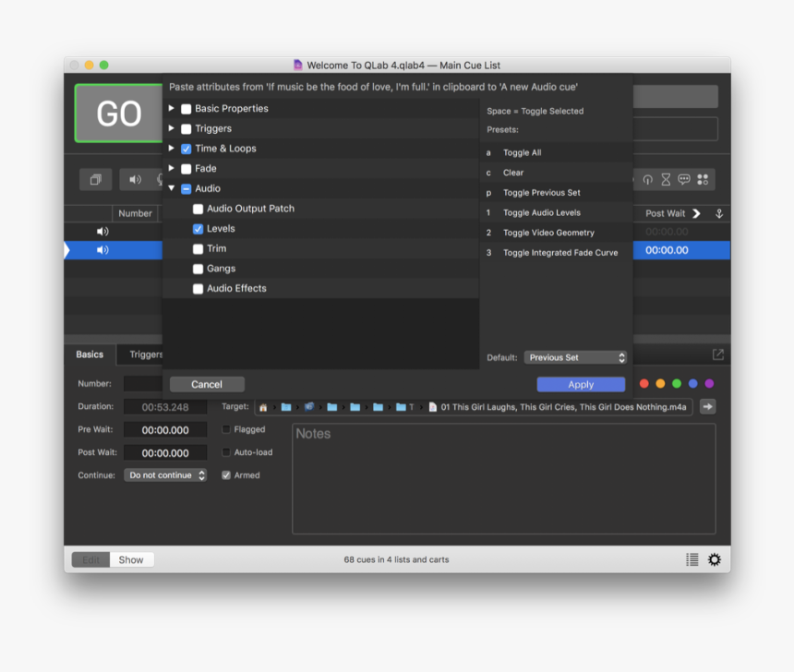Check the Basic Properties checkbox
The image size is (794, 672).
click(x=186, y=109)
